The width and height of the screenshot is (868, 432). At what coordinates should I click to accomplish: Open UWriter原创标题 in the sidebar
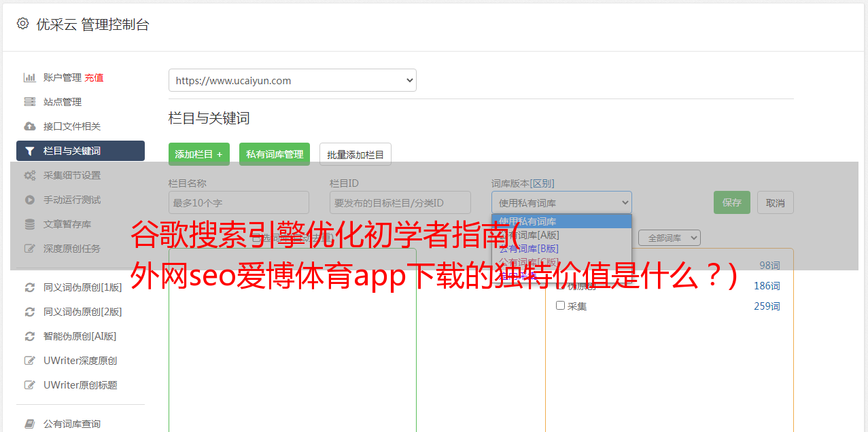pyautogui.click(x=80, y=385)
